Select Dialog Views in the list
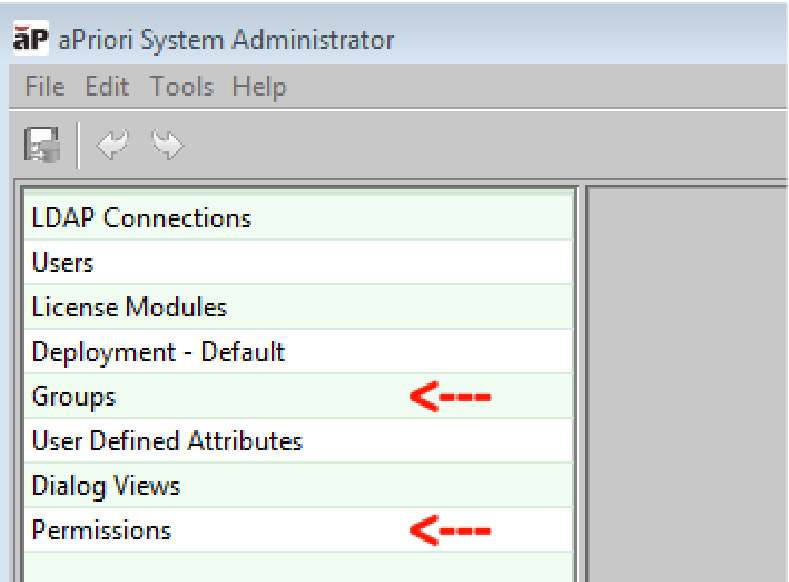The height and width of the screenshot is (582, 789). pyautogui.click(x=106, y=486)
